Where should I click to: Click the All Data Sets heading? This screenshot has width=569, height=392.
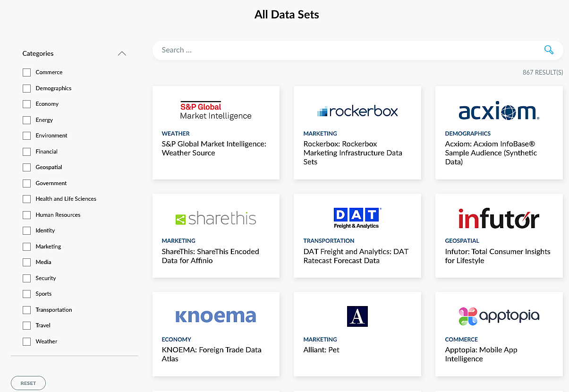tap(287, 15)
